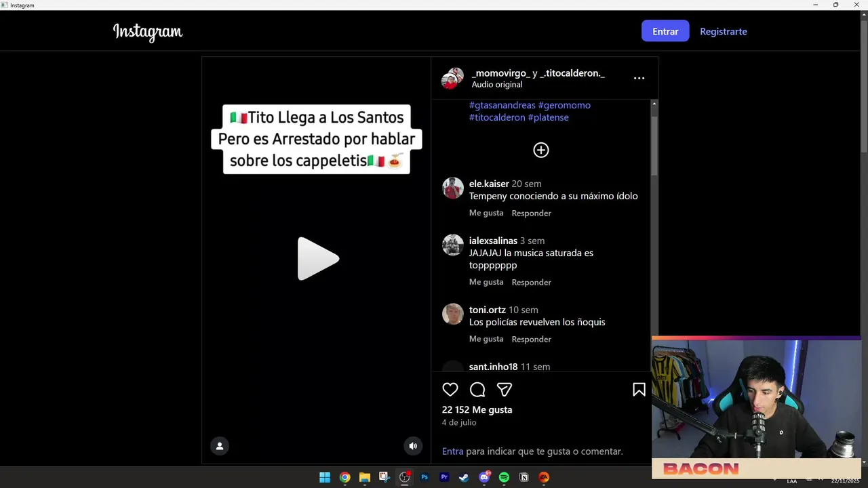
Task: Open _momovirgo_ profile link
Action: [x=501, y=73]
